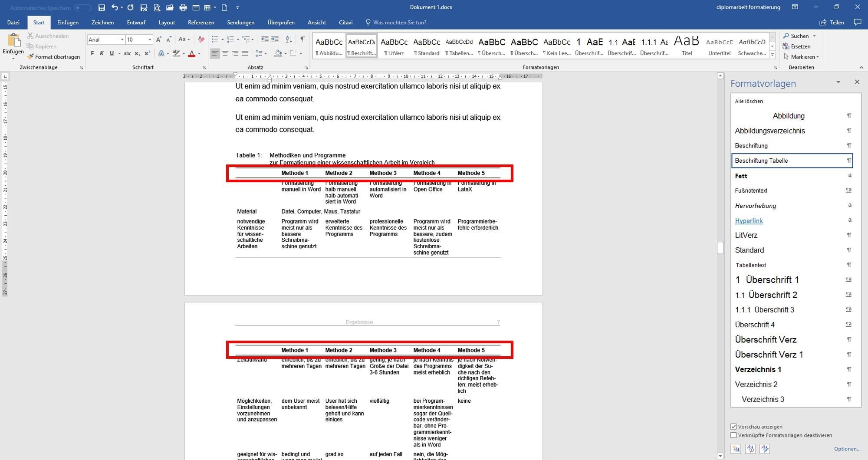The image size is (868, 460).
Task: Switch to the Layout ribbon tab
Action: (x=167, y=23)
